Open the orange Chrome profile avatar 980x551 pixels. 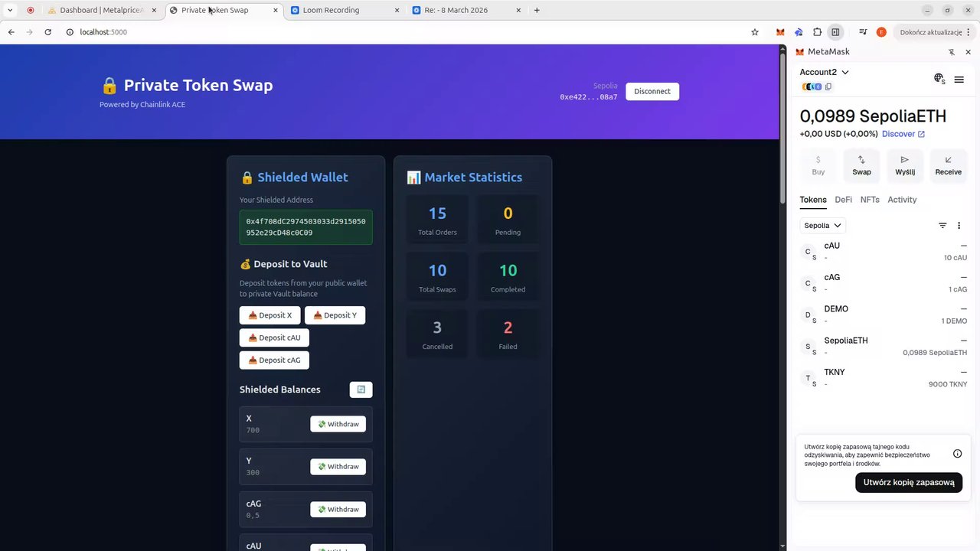tap(881, 32)
